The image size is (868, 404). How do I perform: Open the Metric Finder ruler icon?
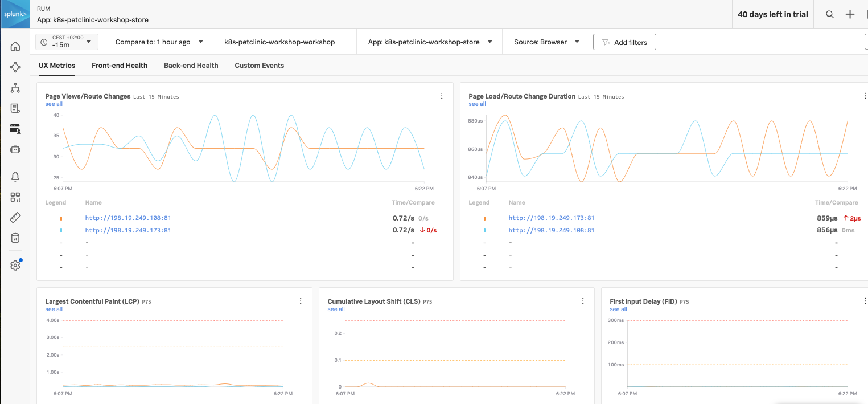(x=15, y=218)
